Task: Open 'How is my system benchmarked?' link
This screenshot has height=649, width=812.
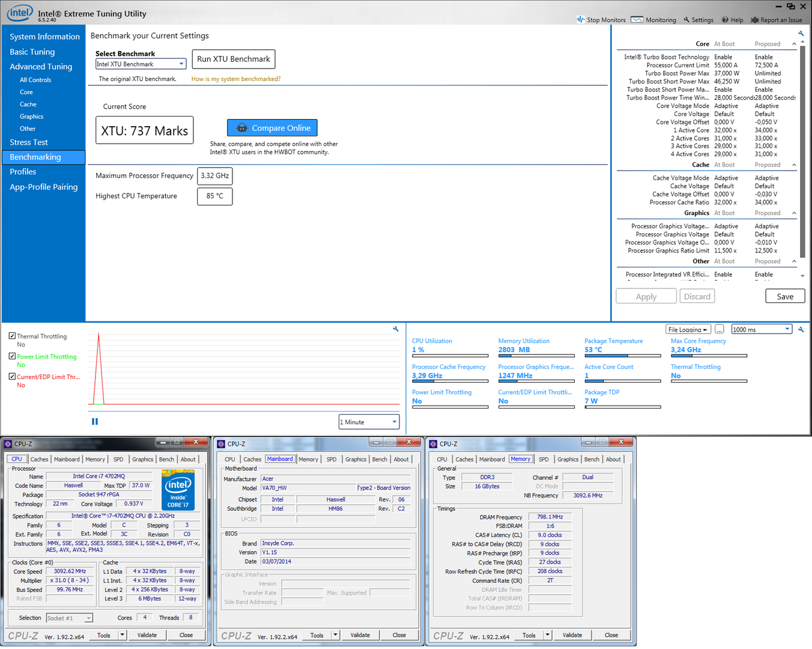Action: [x=236, y=79]
